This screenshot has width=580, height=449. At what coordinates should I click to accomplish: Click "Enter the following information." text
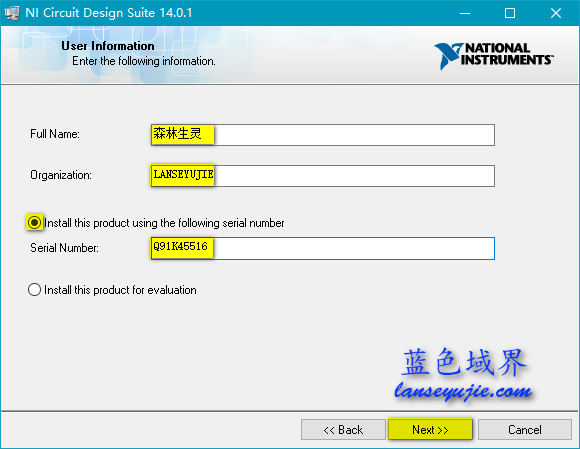(x=144, y=61)
